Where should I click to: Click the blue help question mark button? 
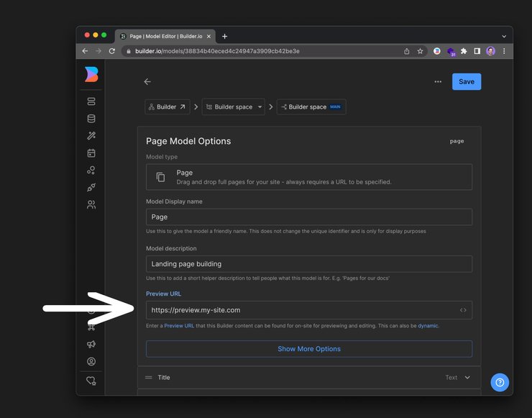(x=500, y=382)
